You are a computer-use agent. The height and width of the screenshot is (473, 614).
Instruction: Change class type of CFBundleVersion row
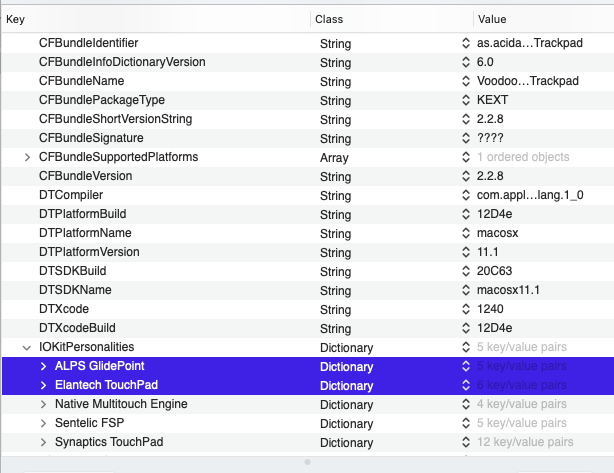click(465, 176)
